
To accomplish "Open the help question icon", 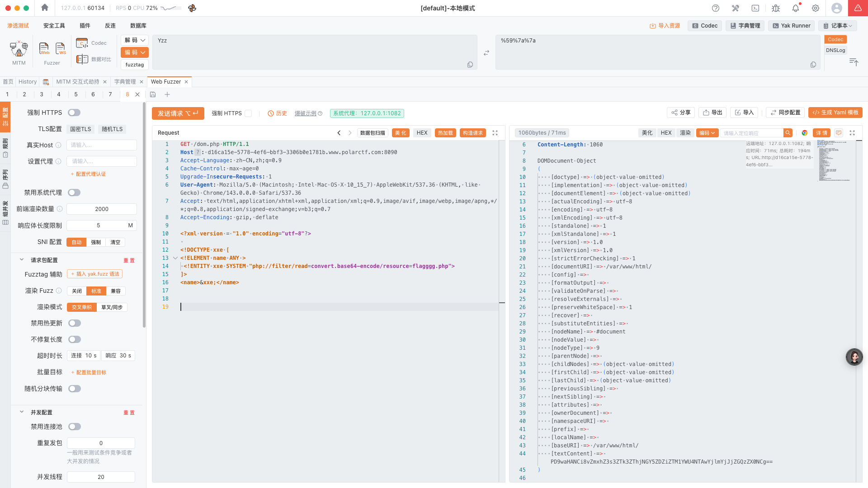I will [716, 8].
